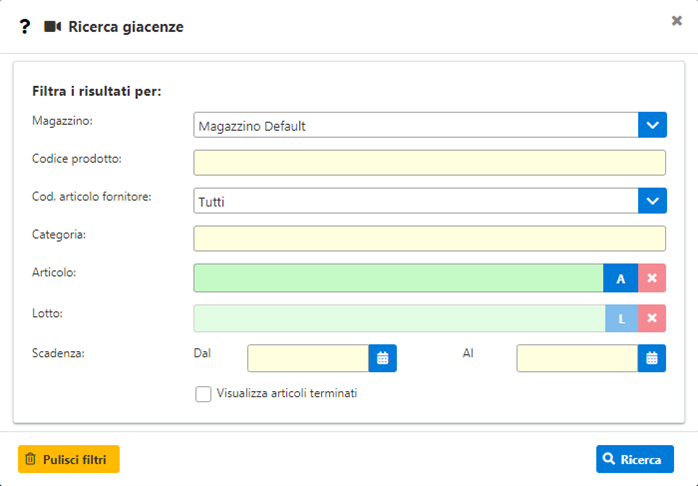The height and width of the screenshot is (486, 698).
Task: Open the help question mark icon
Action: pyautogui.click(x=24, y=27)
